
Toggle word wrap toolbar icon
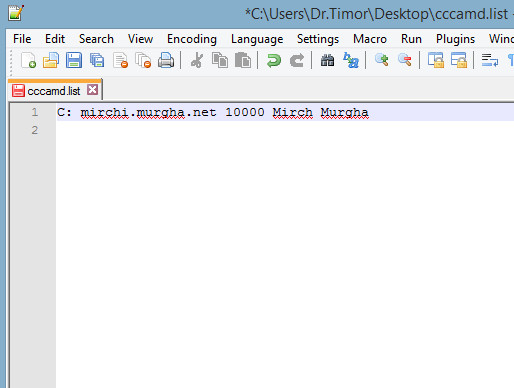(x=490, y=61)
